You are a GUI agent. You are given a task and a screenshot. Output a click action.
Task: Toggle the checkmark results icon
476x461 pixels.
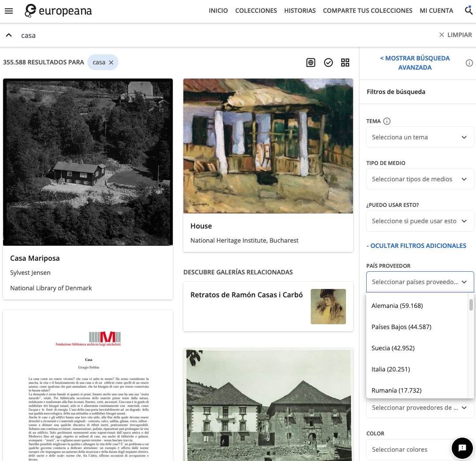[328, 63]
